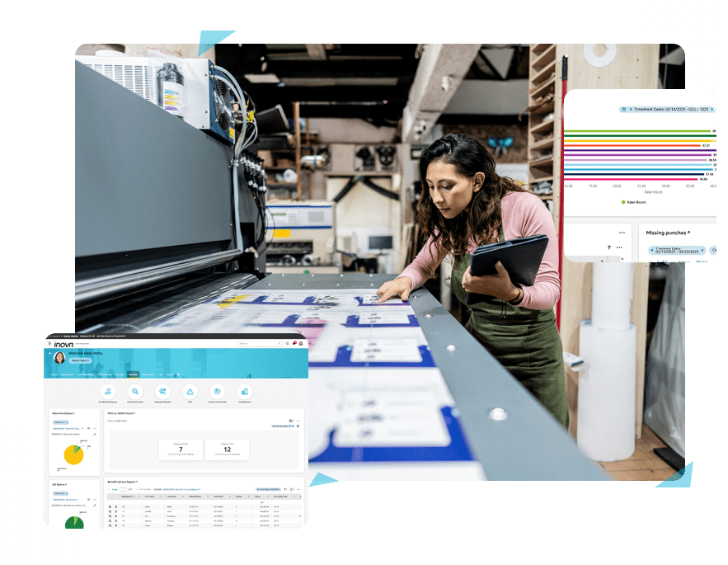Open the Date Hired column dropdown arrow
Image resolution: width=728 pixels, height=565 pixels.
(x=230, y=497)
